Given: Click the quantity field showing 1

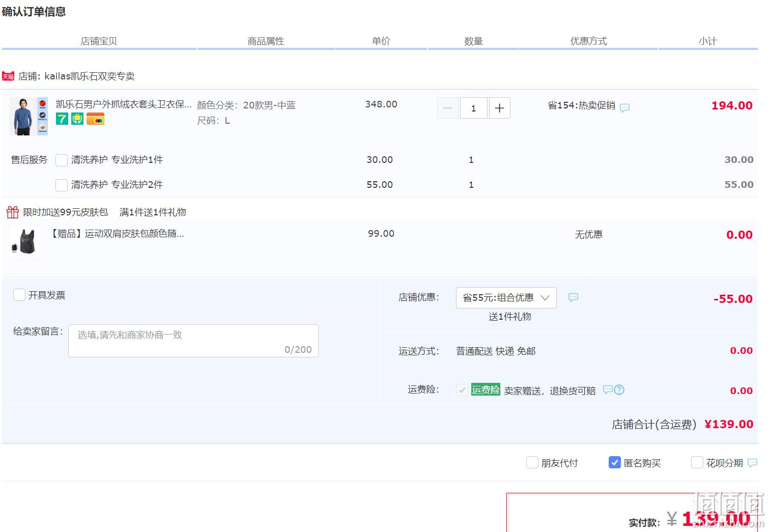Looking at the screenshot, I should tap(474, 108).
